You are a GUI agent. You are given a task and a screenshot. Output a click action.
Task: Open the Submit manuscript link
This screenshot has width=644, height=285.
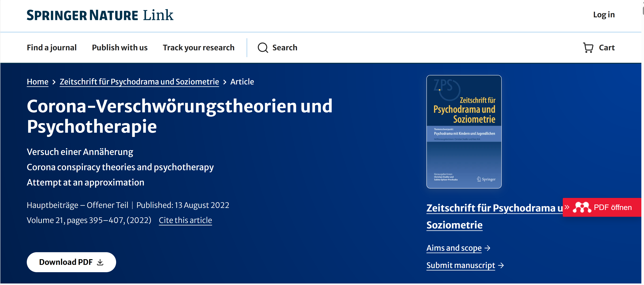(461, 265)
